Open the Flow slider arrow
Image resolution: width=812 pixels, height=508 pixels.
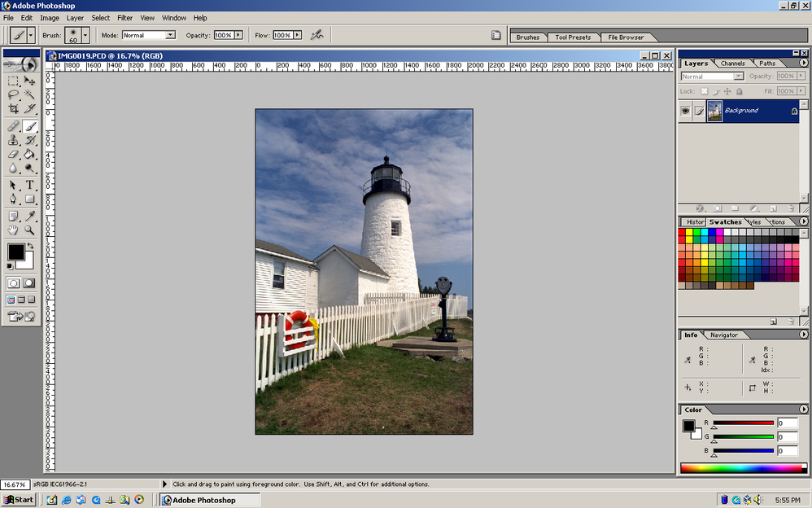(x=297, y=35)
